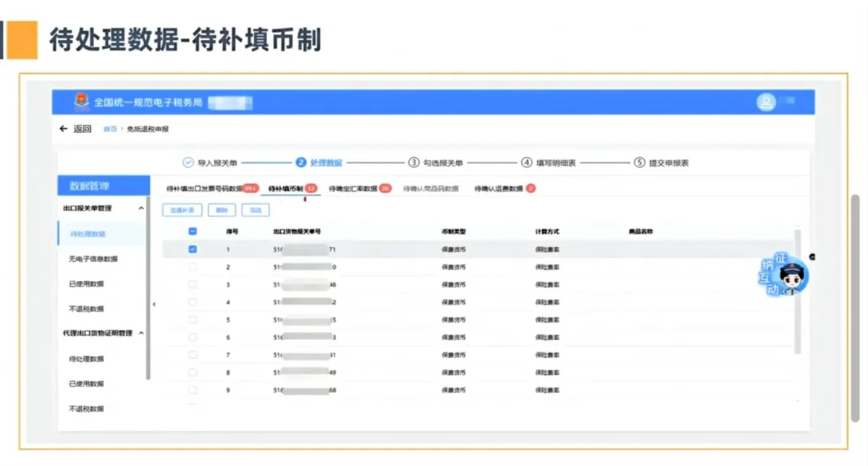
Task: Check the checkbox on row 2
Action: tap(192, 266)
